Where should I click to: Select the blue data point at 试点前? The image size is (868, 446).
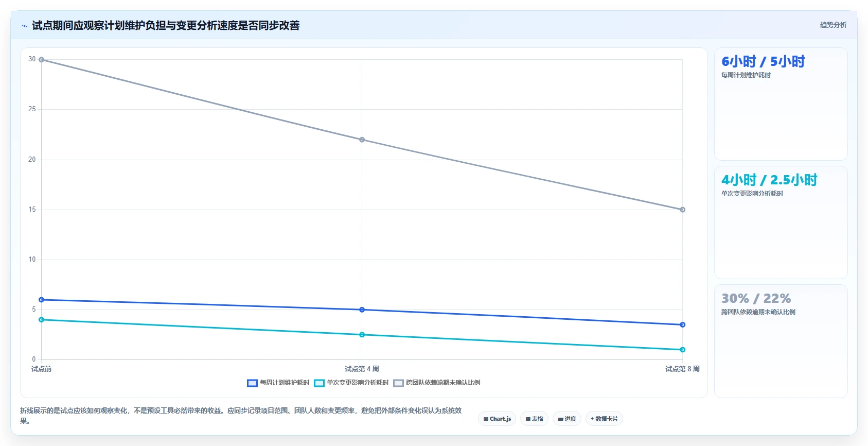pos(42,300)
